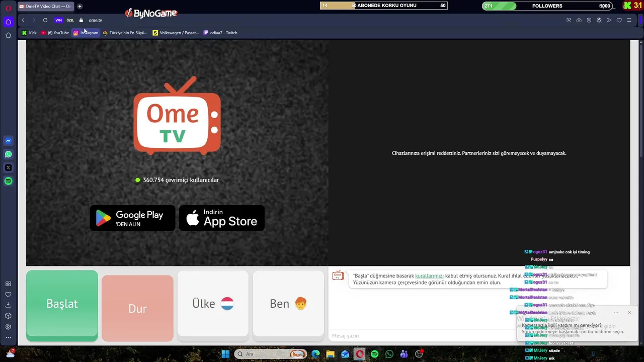Open the Volkswagen / Passat bookmark
The height and width of the screenshot is (362, 644).
[x=176, y=33]
